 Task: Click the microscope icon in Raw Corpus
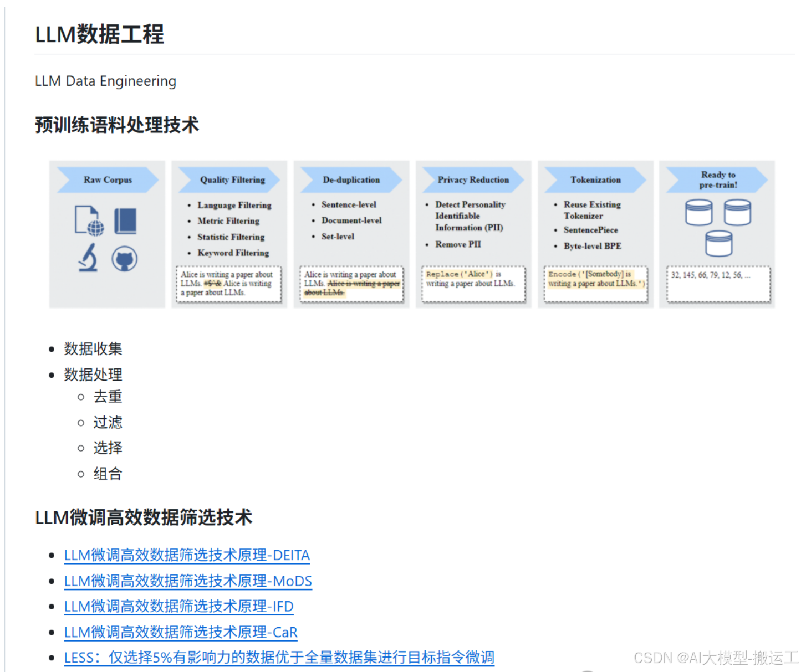pos(88,258)
